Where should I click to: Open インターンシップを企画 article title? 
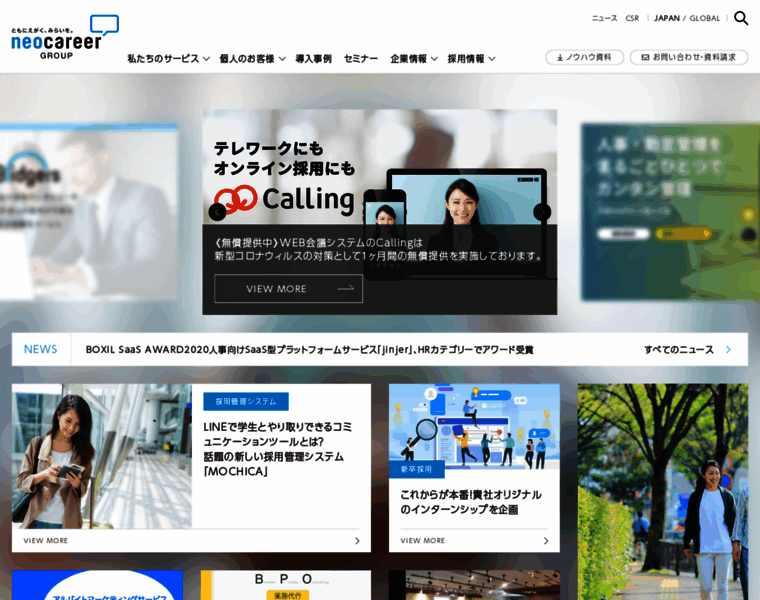click(x=471, y=502)
